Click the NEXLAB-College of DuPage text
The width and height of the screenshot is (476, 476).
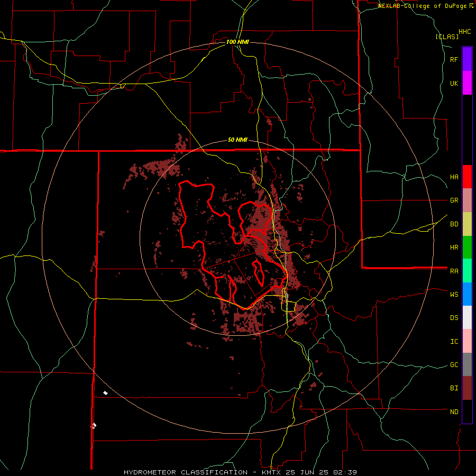point(422,6)
